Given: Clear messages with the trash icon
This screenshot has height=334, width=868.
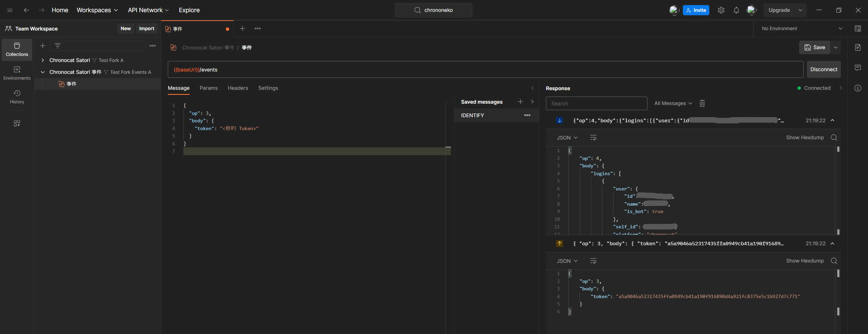Looking at the screenshot, I should [x=702, y=103].
